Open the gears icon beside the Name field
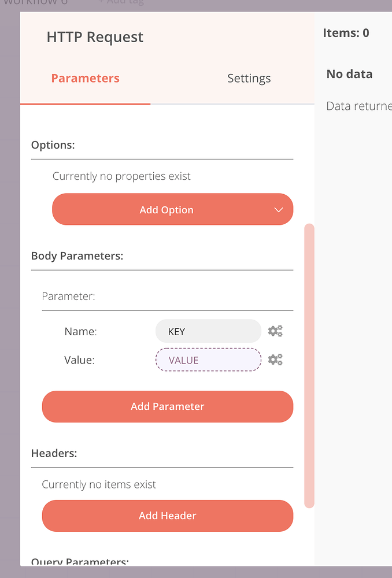 [275, 331]
